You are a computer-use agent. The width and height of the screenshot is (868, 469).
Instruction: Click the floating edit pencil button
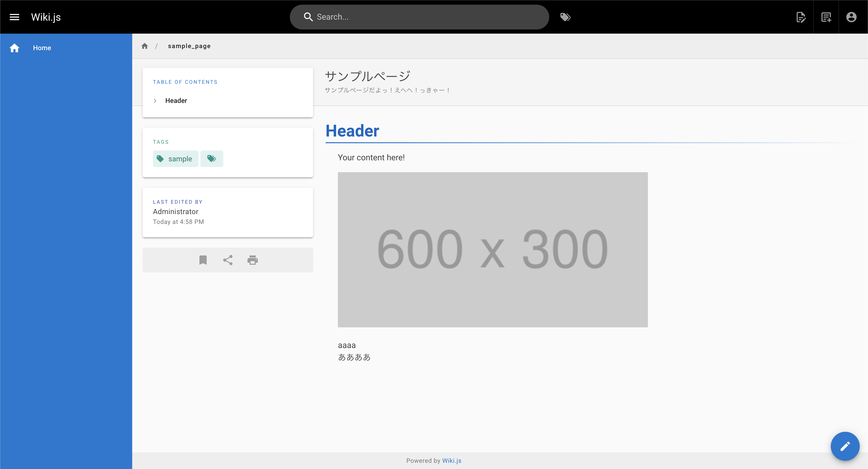coord(845,446)
